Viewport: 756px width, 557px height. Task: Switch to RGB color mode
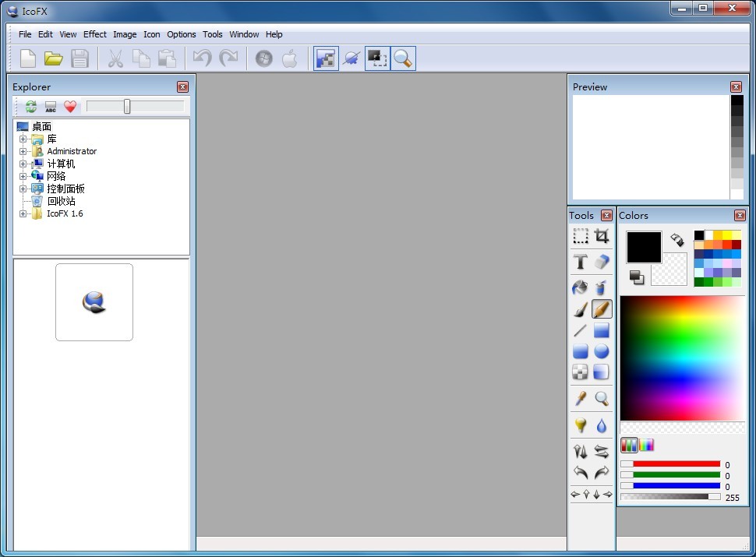click(x=629, y=446)
